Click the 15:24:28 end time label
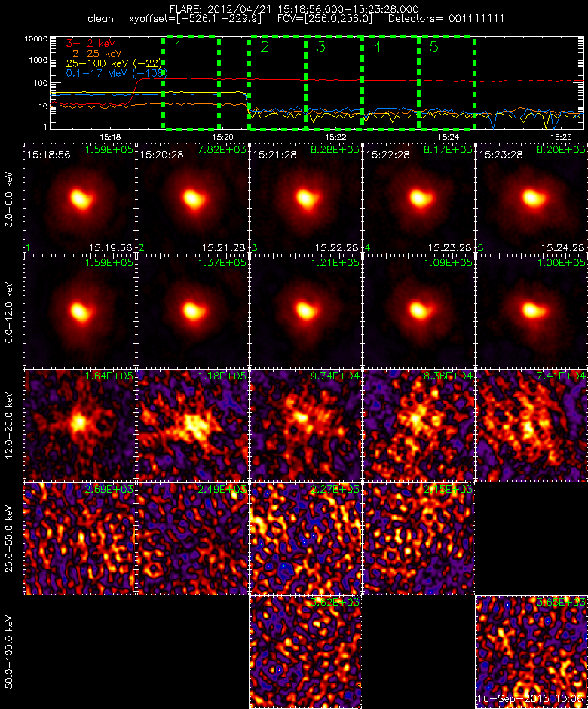This screenshot has width=588, height=709. (562, 248)
